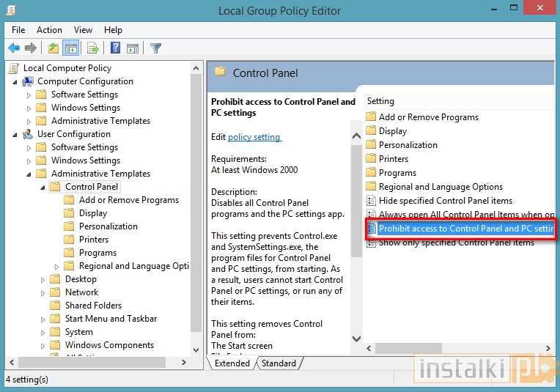
Task: Switch to the Standard tab
Action: 279,363
